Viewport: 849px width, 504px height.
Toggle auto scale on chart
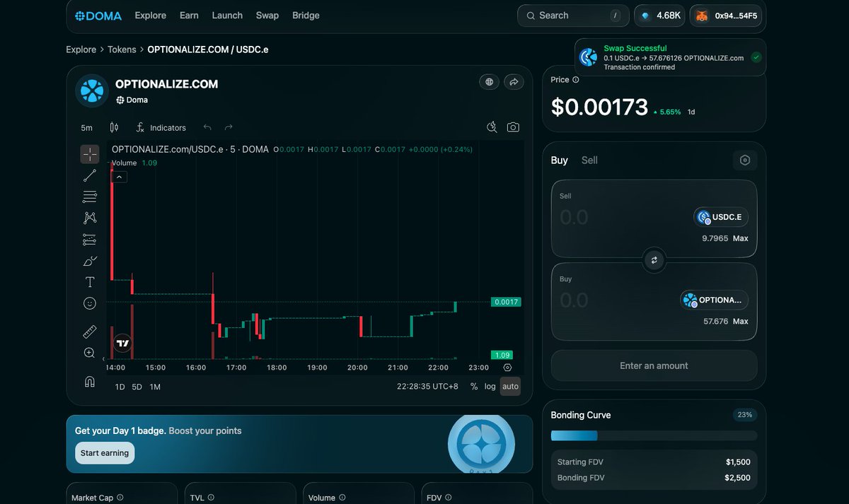pos(510,387)
